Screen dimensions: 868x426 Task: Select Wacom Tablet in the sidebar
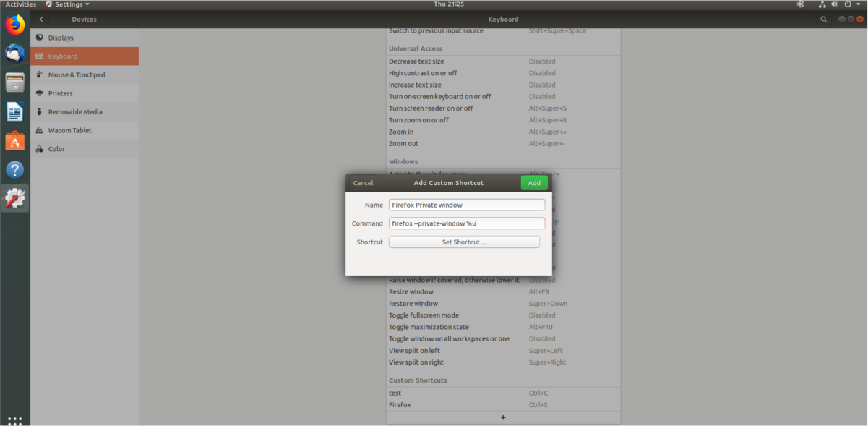click(85, 130)
